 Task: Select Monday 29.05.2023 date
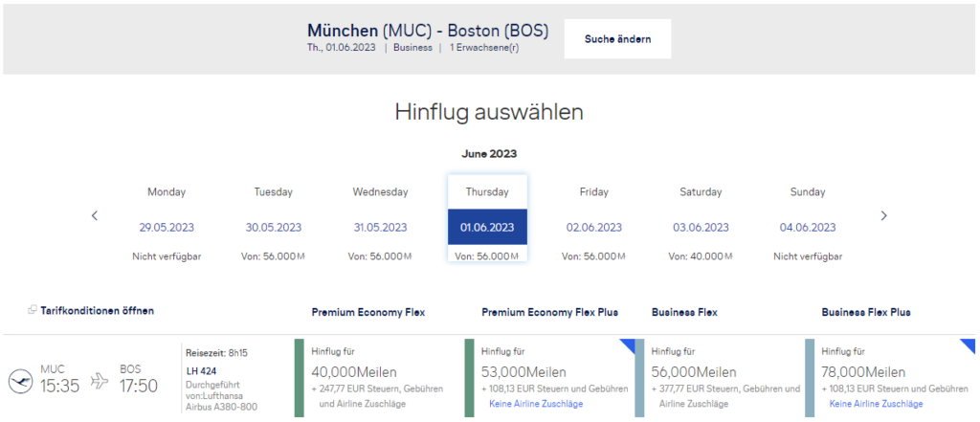pyautogui.click(x=167, y=227)
